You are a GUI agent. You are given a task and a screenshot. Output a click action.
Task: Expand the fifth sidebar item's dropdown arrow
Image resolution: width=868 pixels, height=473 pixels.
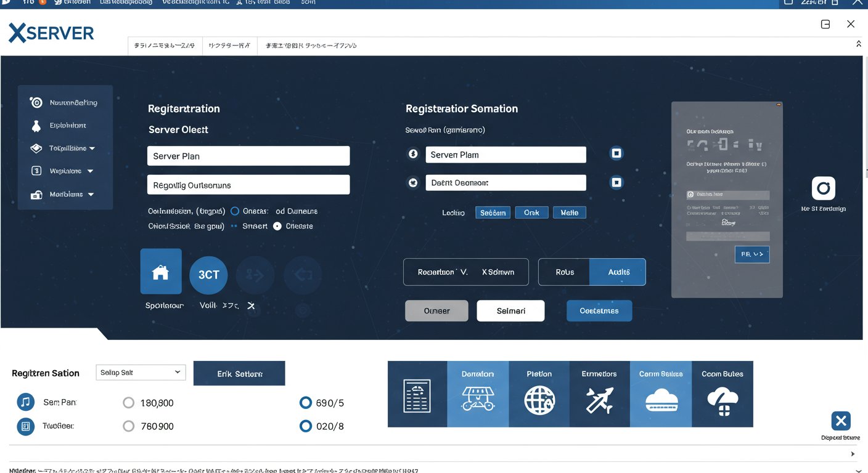(x=91, y=195)
